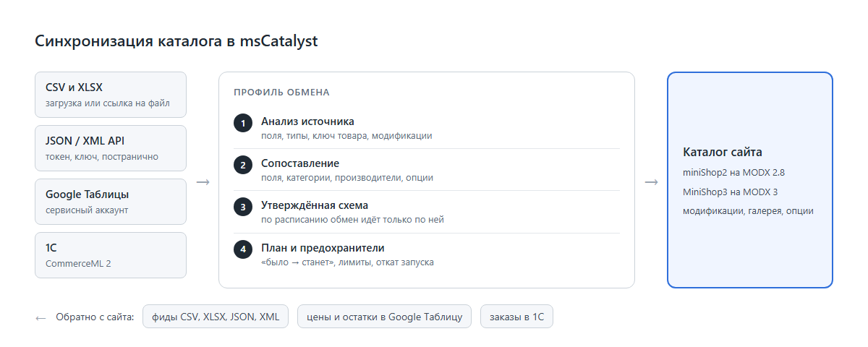This screenshot has height=347, width=868.
Task: Click the сервисный аккаунт subtitle
Action: tap(87, 210)
